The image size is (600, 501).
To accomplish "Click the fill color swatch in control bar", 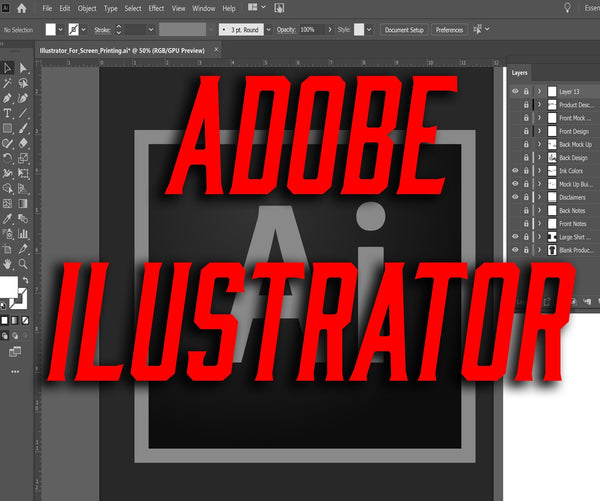I will [51, 29].
